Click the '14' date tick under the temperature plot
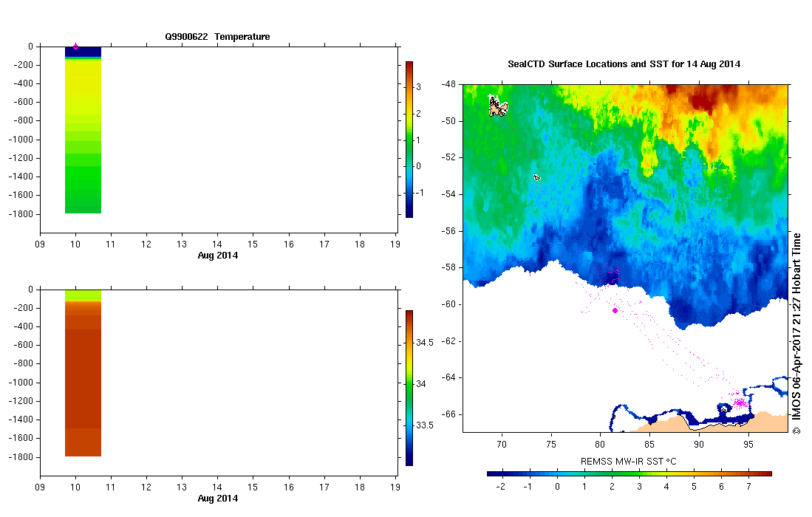 coord(217,244)
